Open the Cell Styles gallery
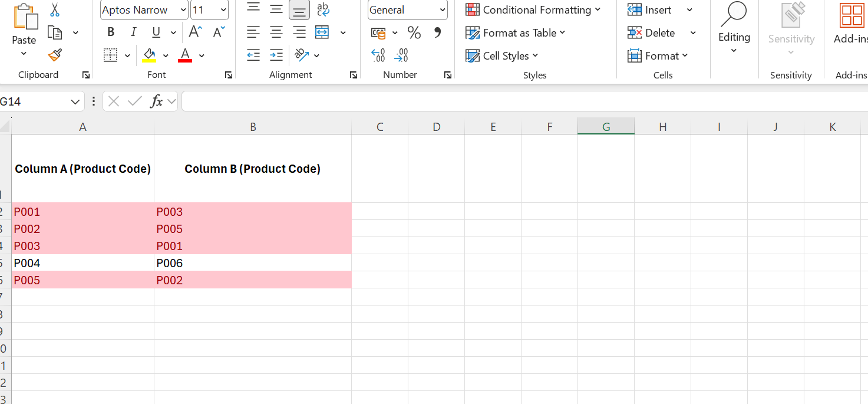Viewport: 868px width, 404px height. [x=501, y=55]
